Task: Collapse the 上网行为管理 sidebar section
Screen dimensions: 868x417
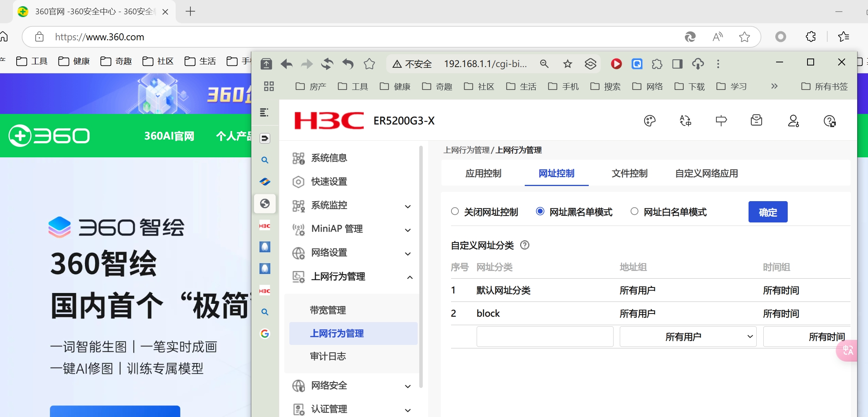Action: [410, 277]
